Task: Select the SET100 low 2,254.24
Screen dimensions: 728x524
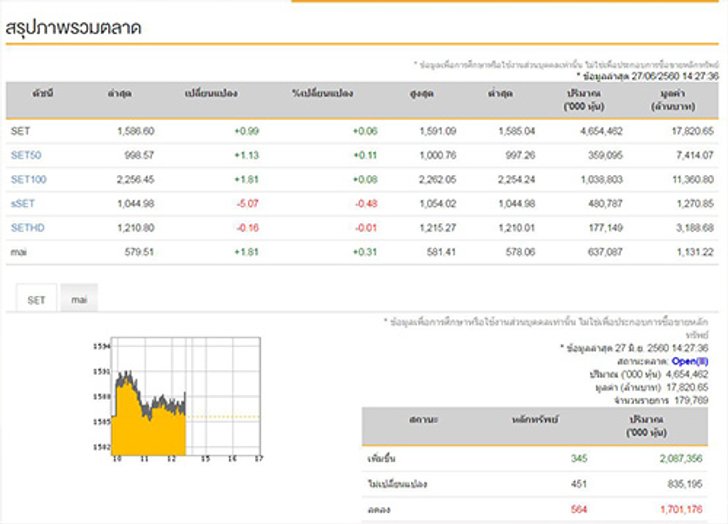Action: pos(517,179)
